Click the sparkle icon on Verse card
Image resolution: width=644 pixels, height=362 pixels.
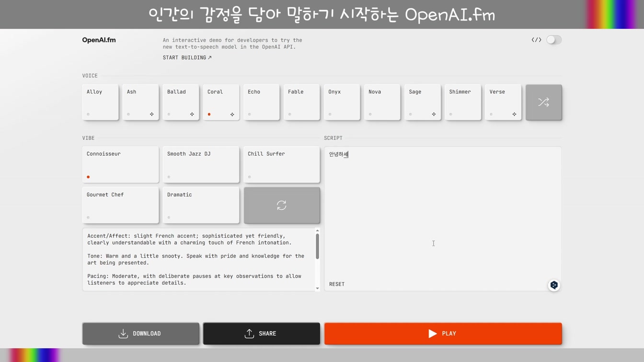pyautogui.click(x=514, y=114)
